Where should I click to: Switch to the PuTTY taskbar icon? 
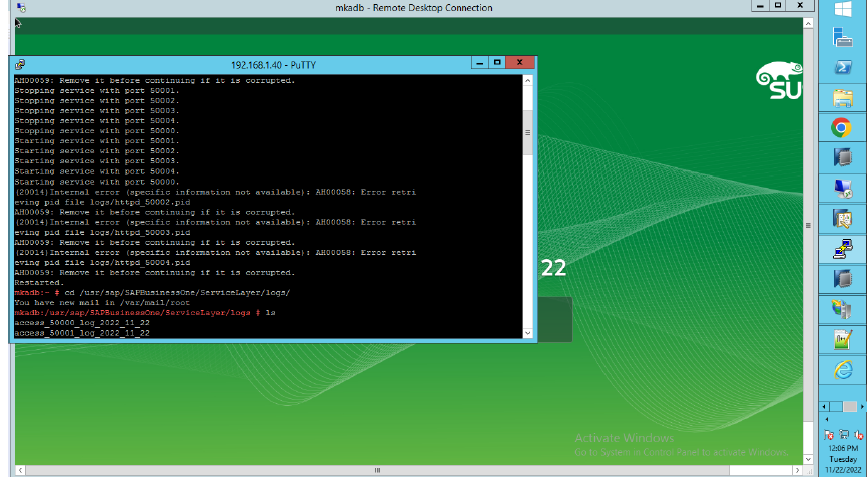pos(841,248)
